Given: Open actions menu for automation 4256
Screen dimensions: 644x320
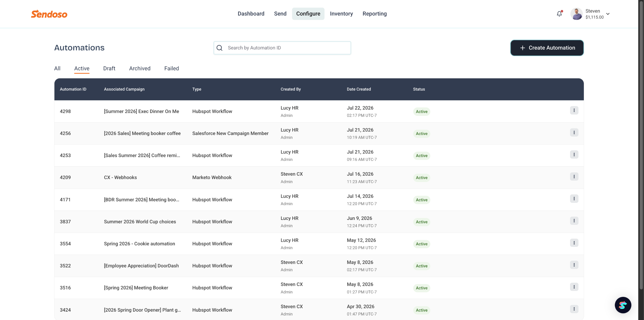Looking at the screenshot, I should (574, 132).
